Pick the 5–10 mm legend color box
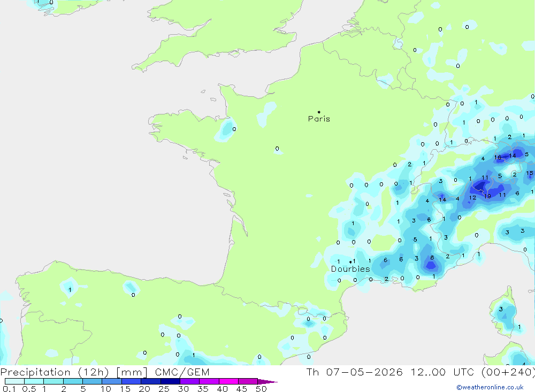 tap(93, 381)
